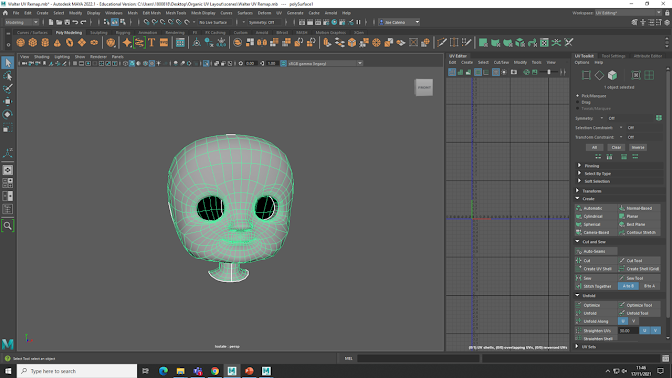The width and height of the screenshot is (672, 378).
Task: Click the polygon cube shelf icon
Action: coord(33,42)
